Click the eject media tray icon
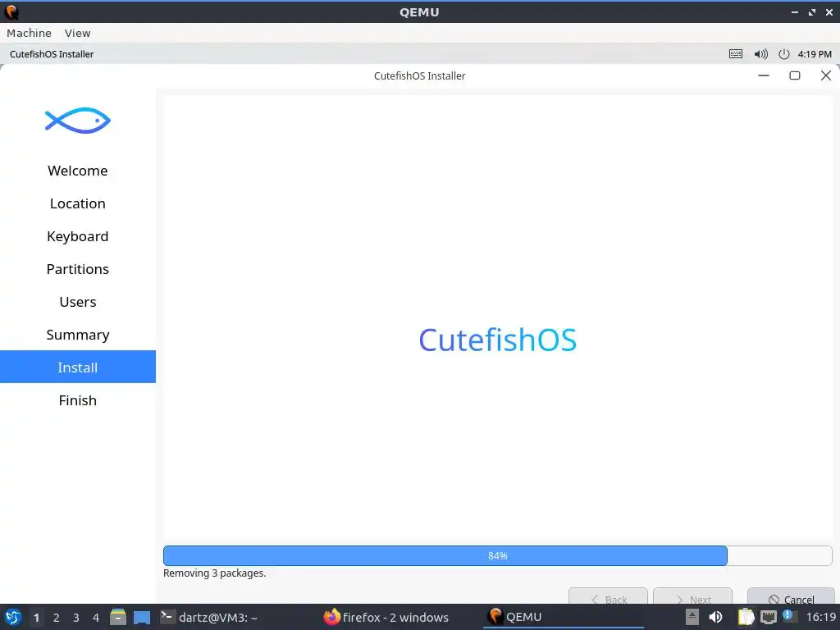Viewport: 840px width, 630px height. pos(692,617)
